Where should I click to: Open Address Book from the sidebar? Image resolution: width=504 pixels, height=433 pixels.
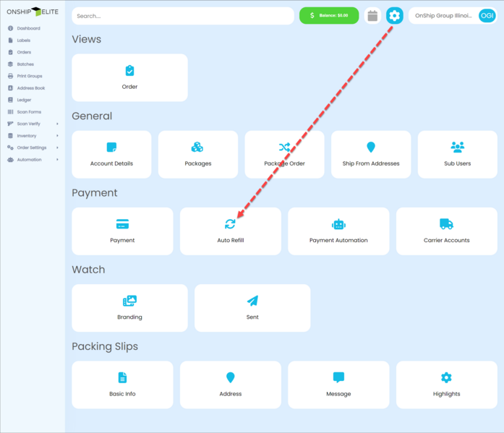pyautogui.click(x=30, y=88)
